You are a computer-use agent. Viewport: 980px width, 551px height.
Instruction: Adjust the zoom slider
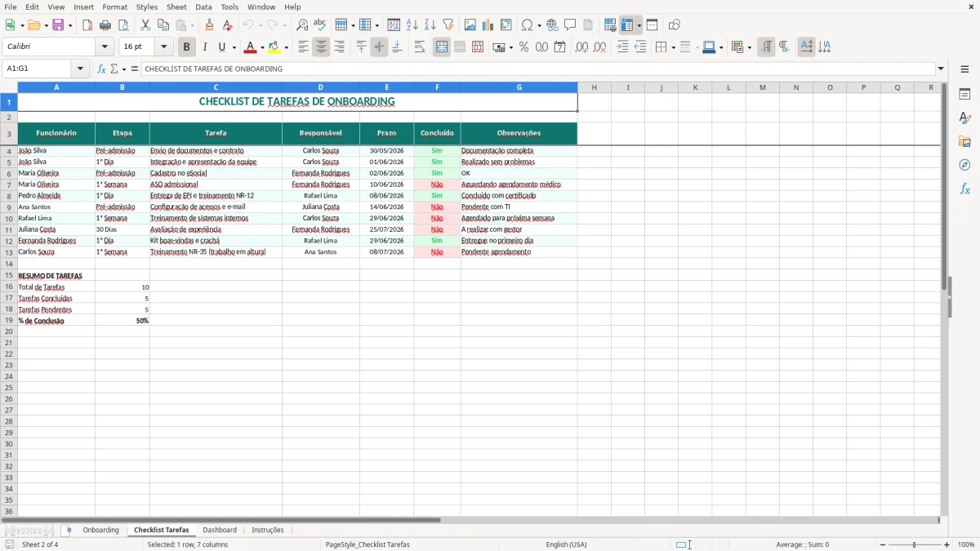coord(915,544)
